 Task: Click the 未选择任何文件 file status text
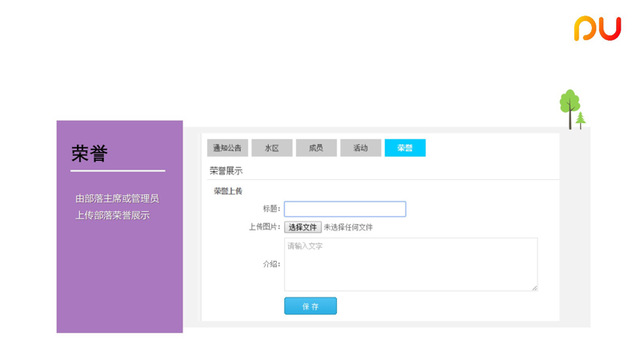(x=348, y=227)
